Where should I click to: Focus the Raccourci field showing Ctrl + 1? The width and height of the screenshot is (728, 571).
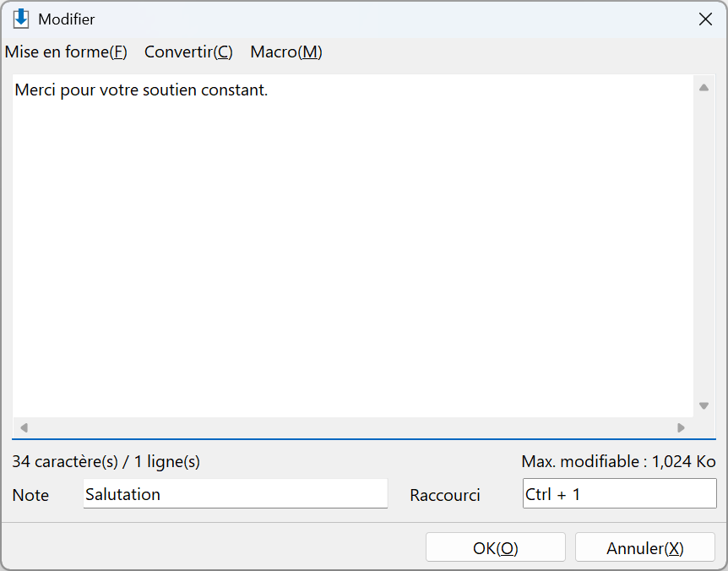click(x=619, y=494)
